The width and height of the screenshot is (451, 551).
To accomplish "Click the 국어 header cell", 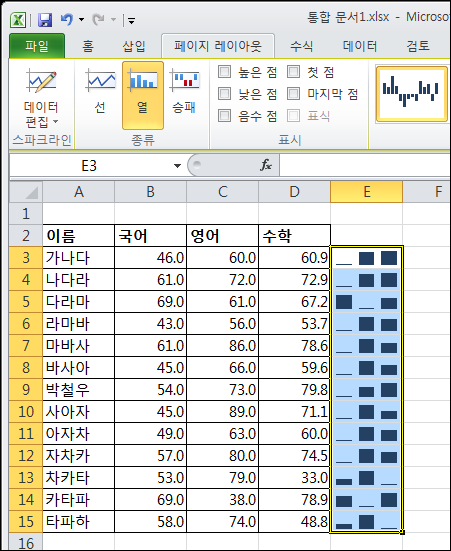I will click(150, 235).
